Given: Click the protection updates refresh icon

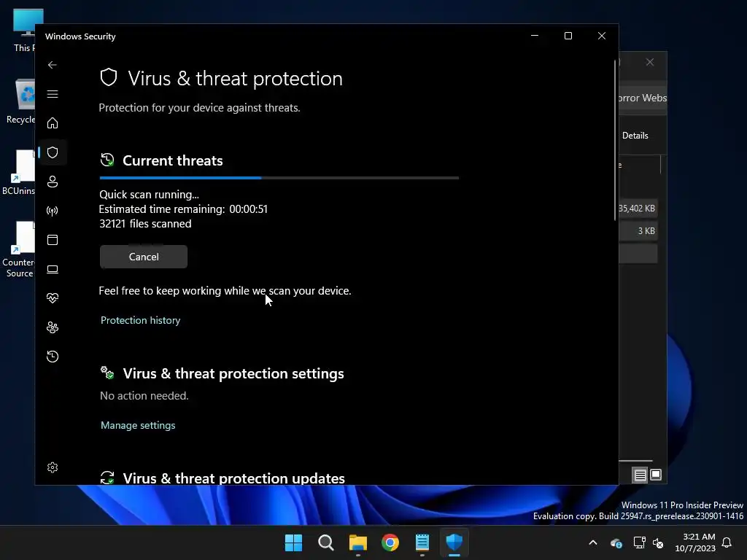Looking at the screenshot, I should 107,477.
